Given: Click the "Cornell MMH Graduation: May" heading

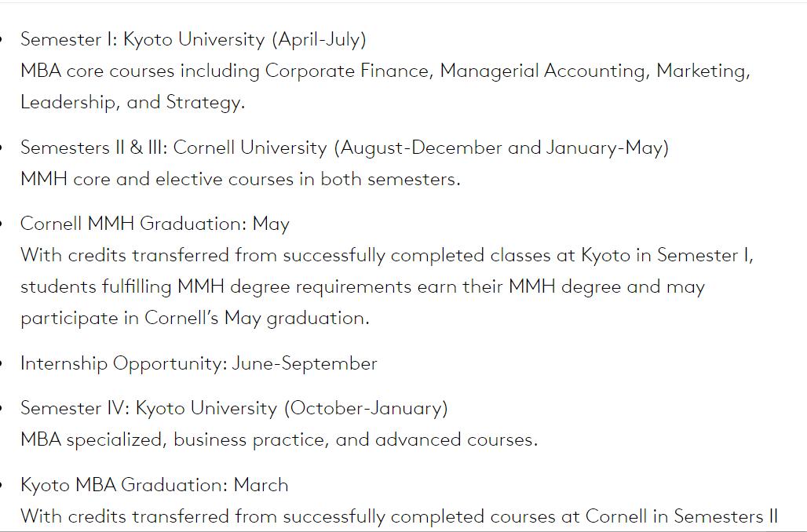Looking at the screenshot, I should [155, 224].
